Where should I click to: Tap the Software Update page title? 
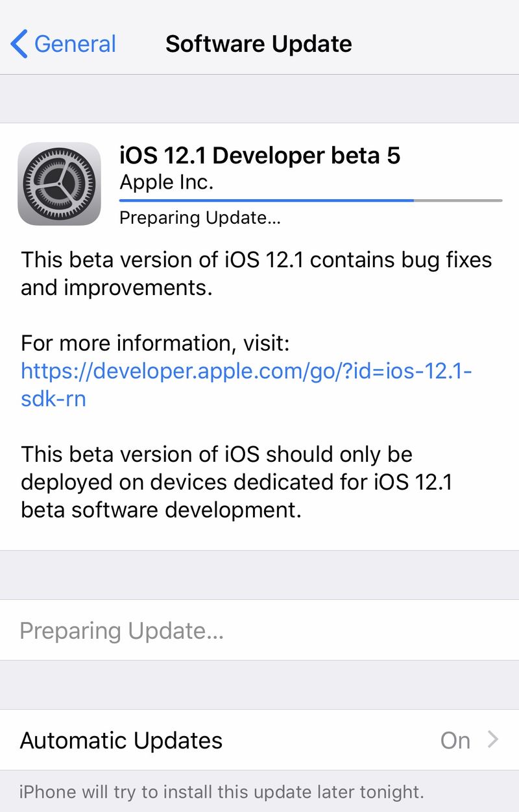[259, 44]
